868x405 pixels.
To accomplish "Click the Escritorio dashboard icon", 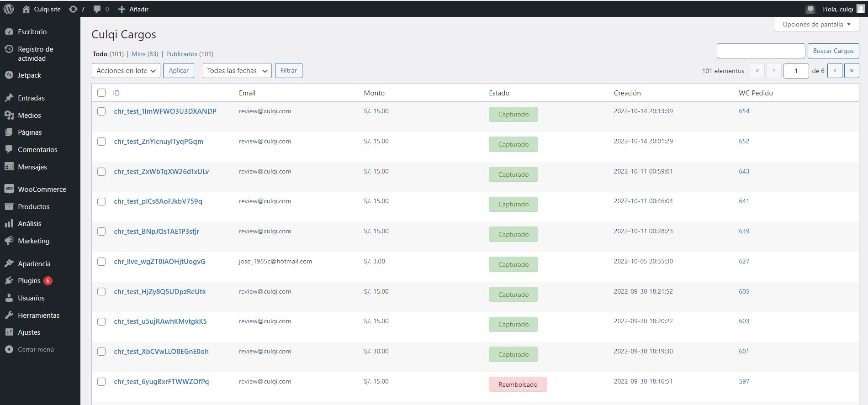I will click(9, 32).
